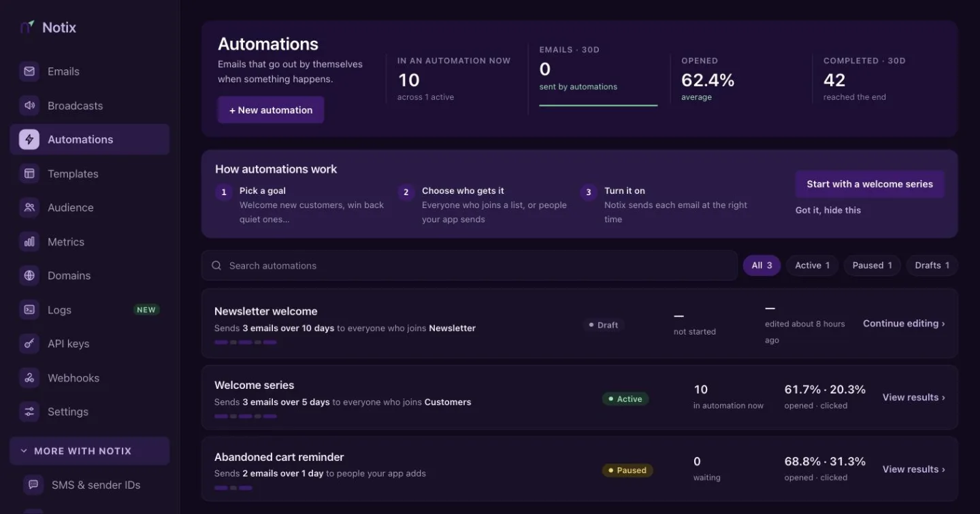Open Settings via its sliders icon

pos(29,411)
